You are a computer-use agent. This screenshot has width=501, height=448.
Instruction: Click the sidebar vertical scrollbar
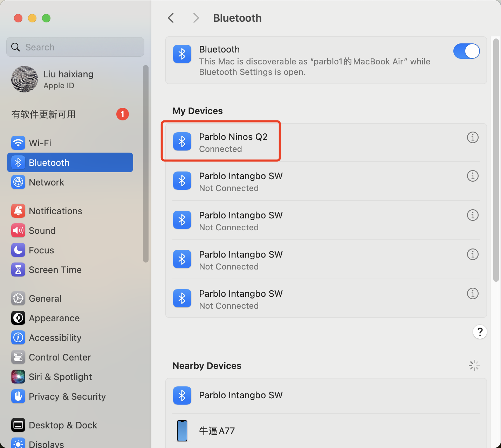pyautogui.click(x=146, y=163)
